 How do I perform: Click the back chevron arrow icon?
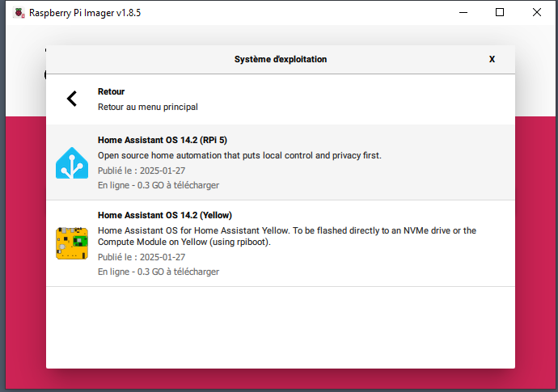coord(72,99)
